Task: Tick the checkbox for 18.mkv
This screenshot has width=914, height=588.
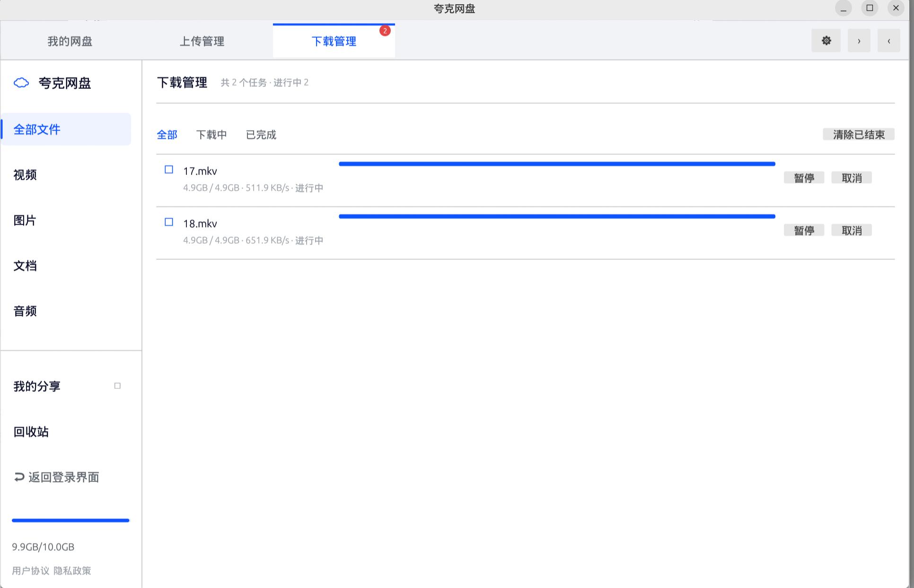Action: 169,222
